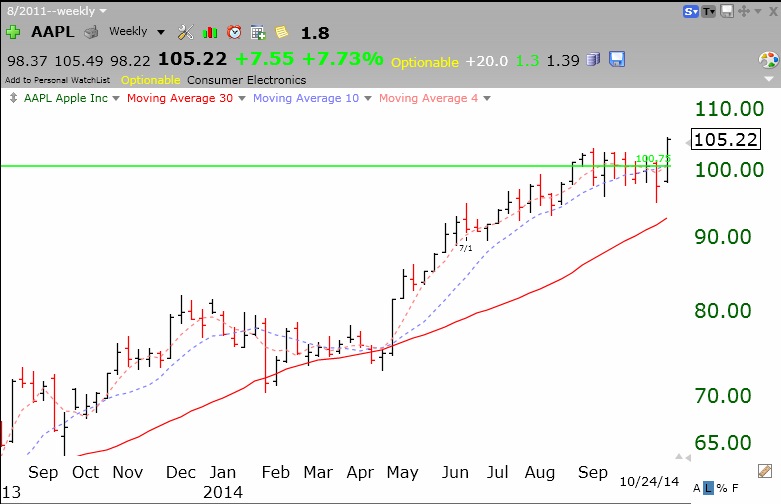Click the 98.37 open price
This screenshot has width=781, height=504.
[x=27, y=61]
